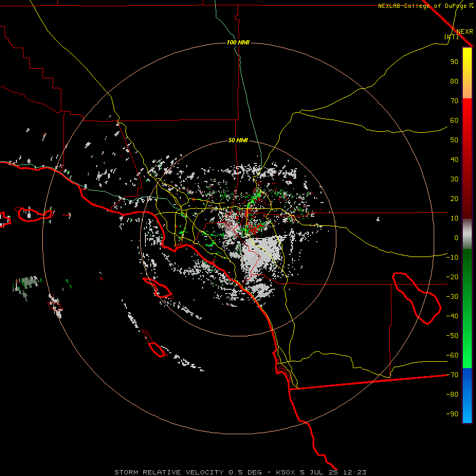Click the positive 10 knot scale label
The image size is (476, 476).
[454, 218]
